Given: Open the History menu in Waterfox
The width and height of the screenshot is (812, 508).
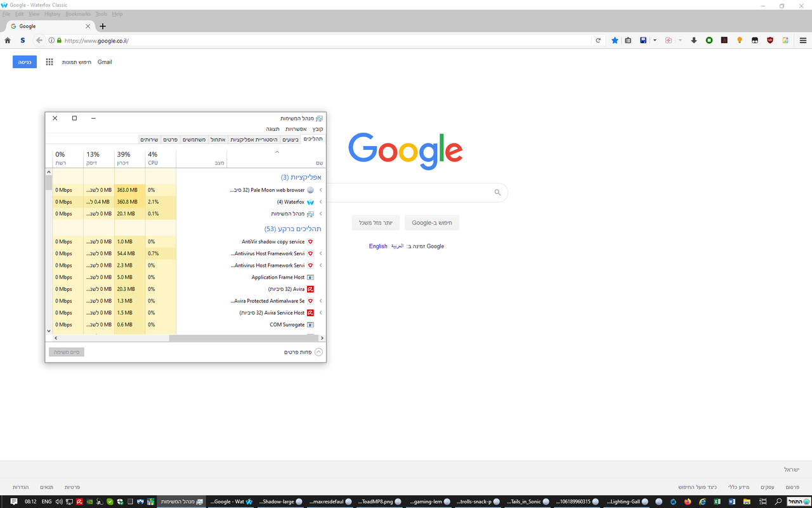Looking at the screenshot, I should coord(53,13).
